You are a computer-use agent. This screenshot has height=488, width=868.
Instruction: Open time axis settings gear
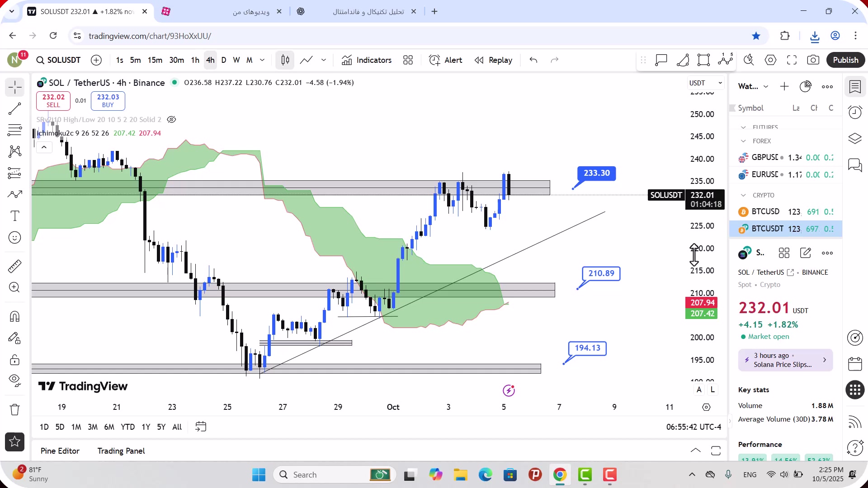(706, 407)
